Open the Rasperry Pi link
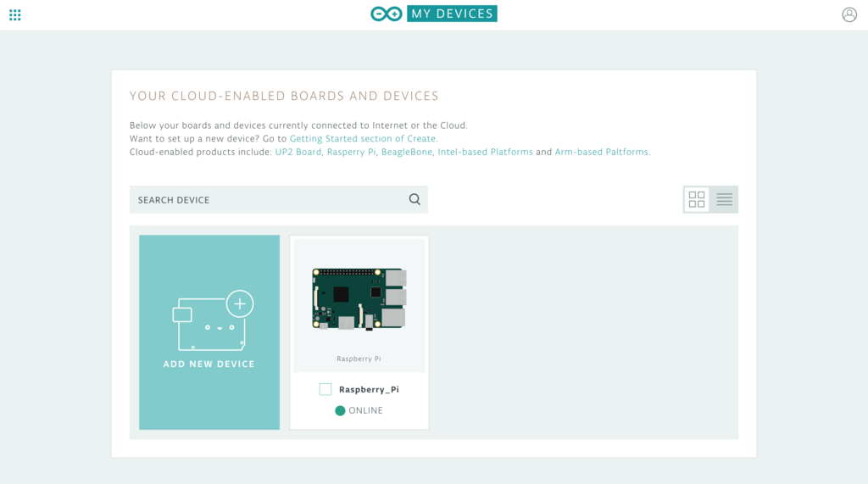This screenshot has height=484, width=868. pyautogui.click(x=351, y=152)
